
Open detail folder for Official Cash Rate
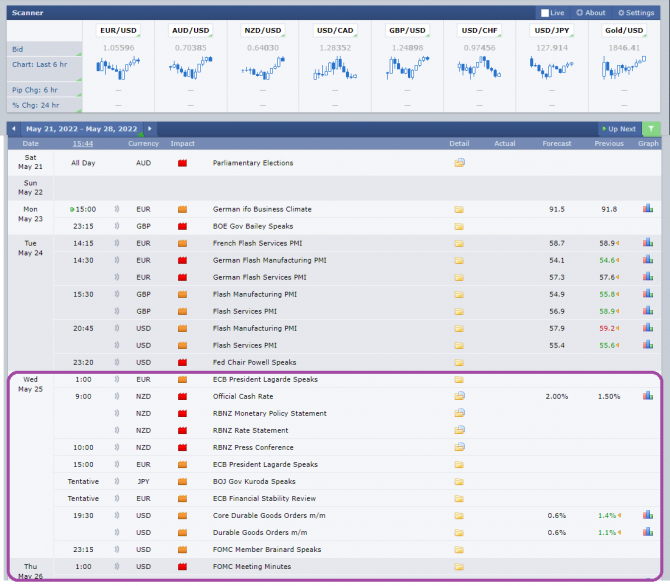[x=459, y=396]
